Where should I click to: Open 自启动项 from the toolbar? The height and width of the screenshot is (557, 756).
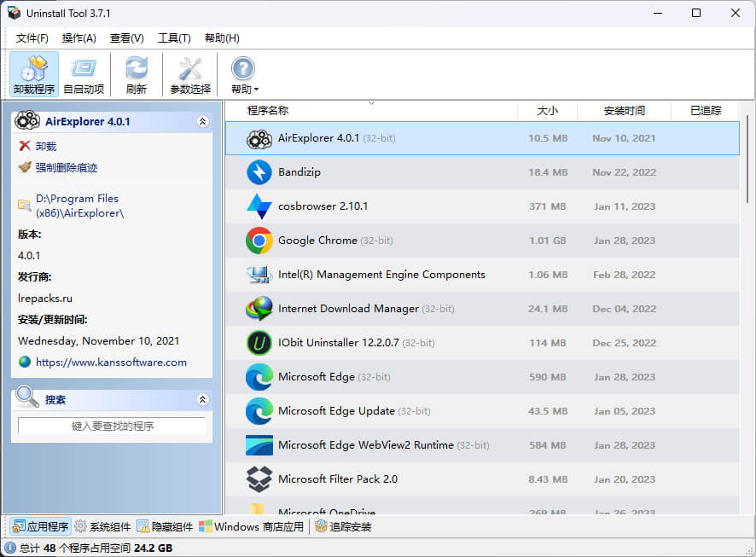tap(84, 73)
